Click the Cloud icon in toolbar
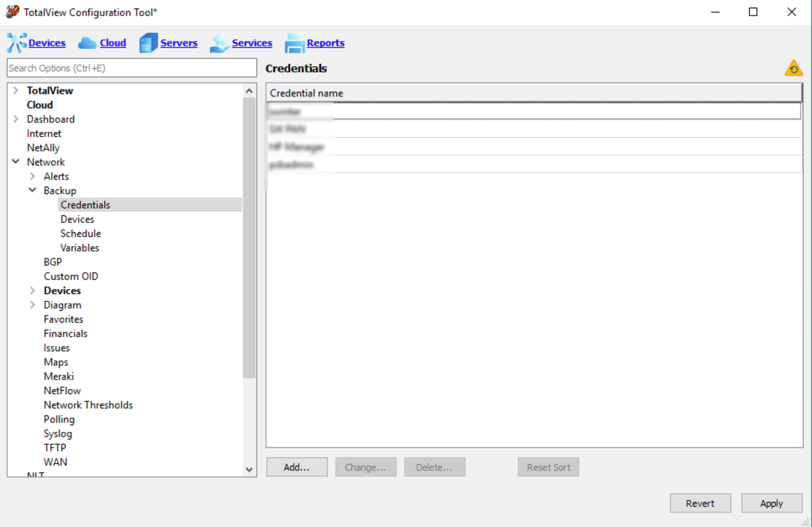The image size is (812, 527). [87, 43]
